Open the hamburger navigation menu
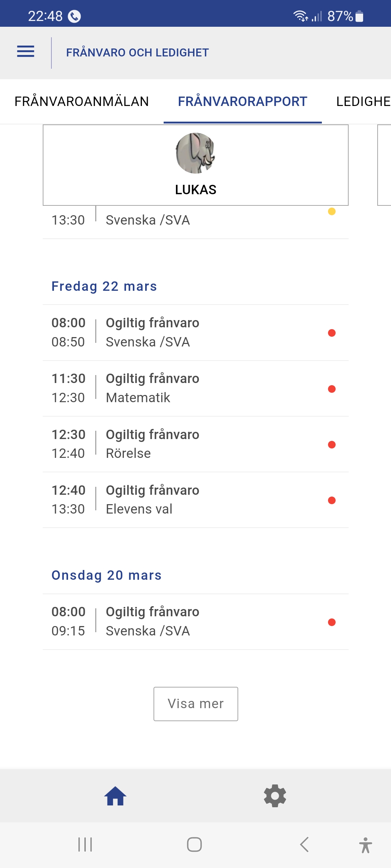Image resolution: width=391 pixels, height=868 pixels. tap(26, 52)
